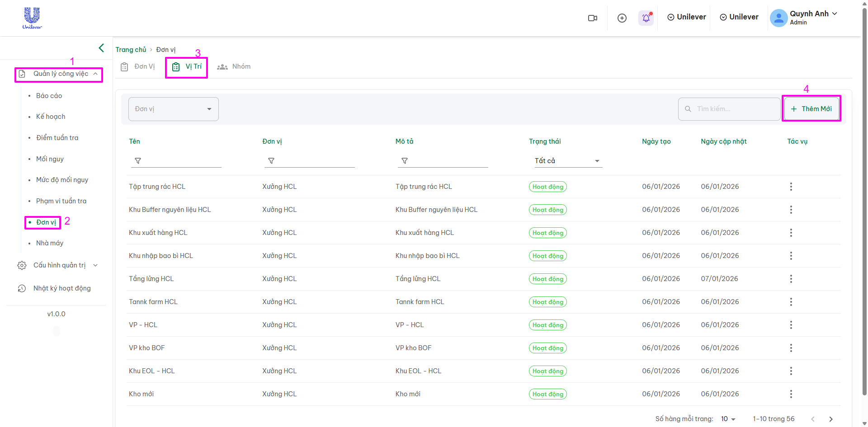
Task: Open Nhật ký hoạt động in sidebar
Action: 61,288
